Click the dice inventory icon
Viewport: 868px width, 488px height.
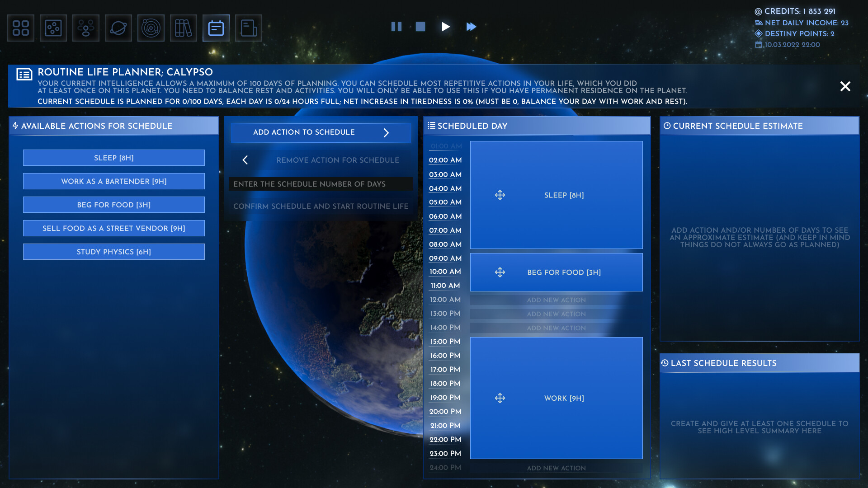pos(53,28)
